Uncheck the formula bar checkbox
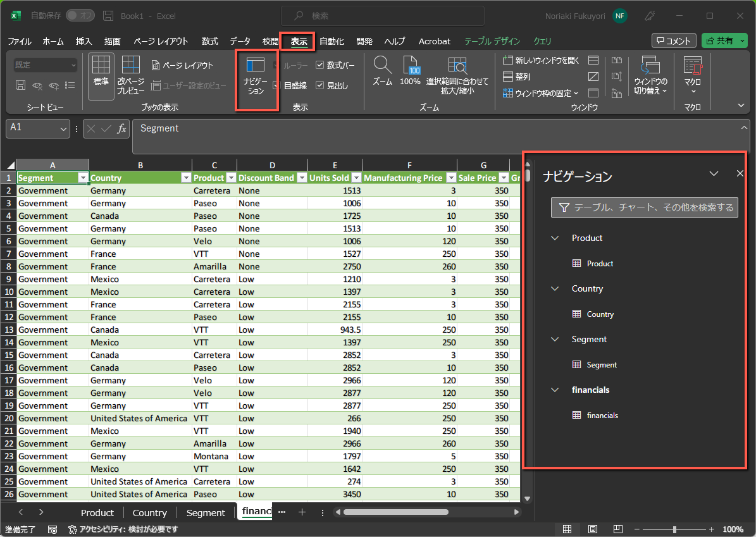Image resolution: width=756 pixels, height=537 pixels. coord(319,65)
